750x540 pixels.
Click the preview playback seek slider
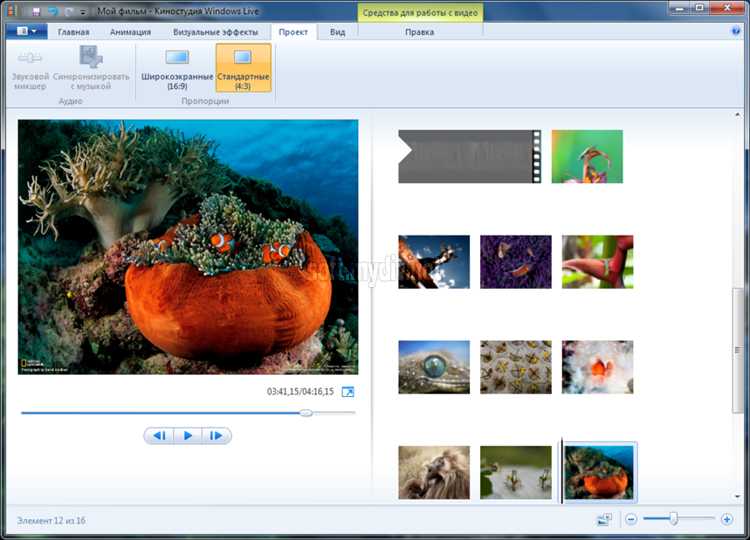(x=188, y=413)
